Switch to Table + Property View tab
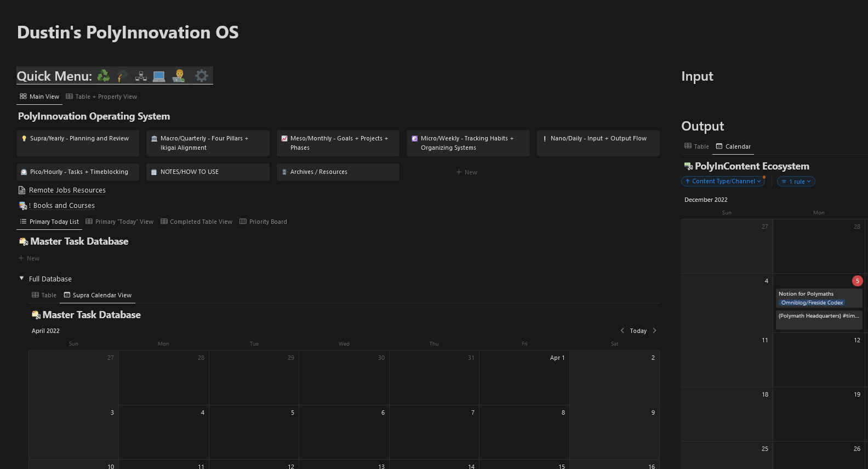Screen dimensions: 868x469 coord(101,97)
